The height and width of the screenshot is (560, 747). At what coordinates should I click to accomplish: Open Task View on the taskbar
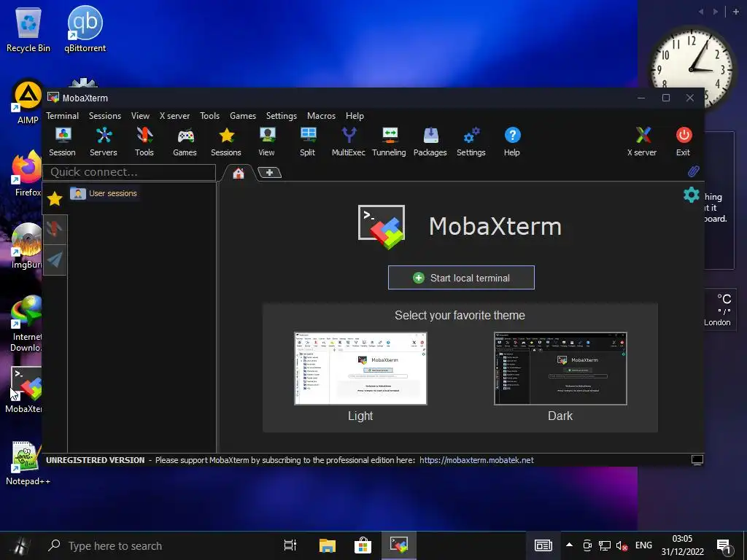click(x=290, y=545)
